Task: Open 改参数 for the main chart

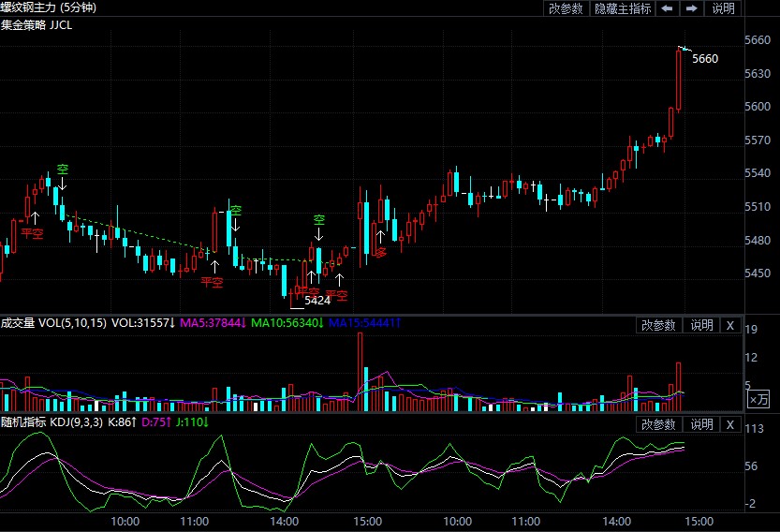Action: click(566, 8)
